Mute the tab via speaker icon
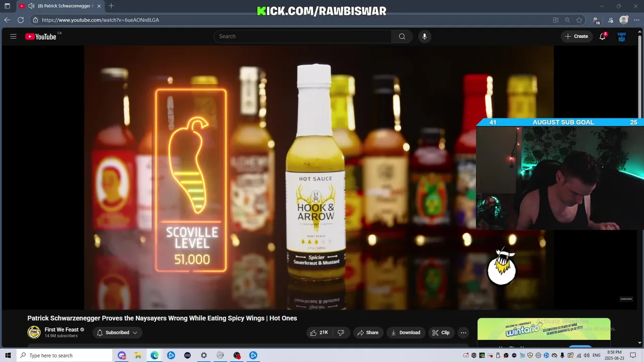 pyautogui.click(x=31, y=6)
